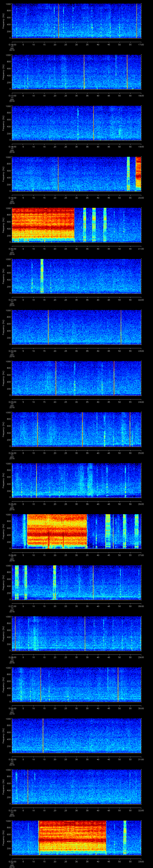Click the '0:29:00' start time label
Viewport: 153px width, 868px height.
(x=12, y=708)
